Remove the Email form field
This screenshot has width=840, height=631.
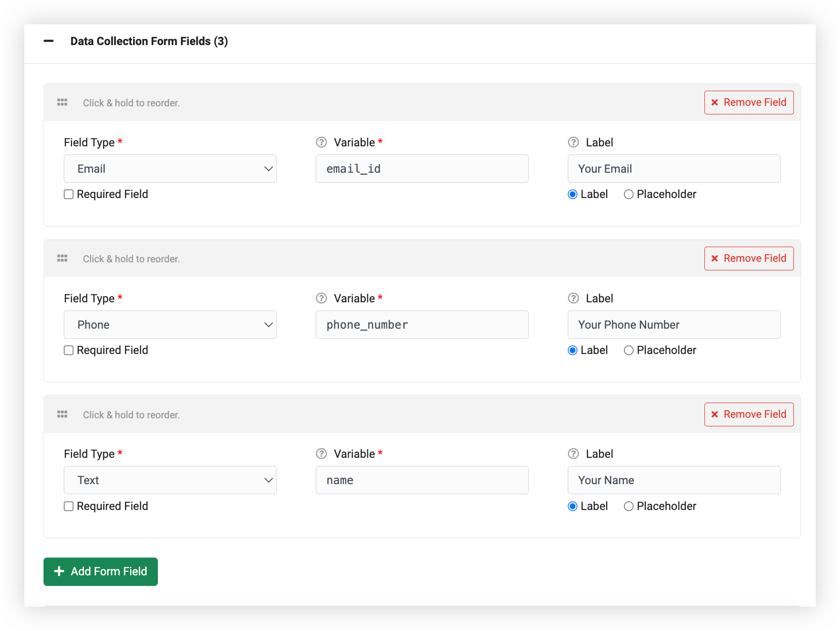(x=749, y=102)
